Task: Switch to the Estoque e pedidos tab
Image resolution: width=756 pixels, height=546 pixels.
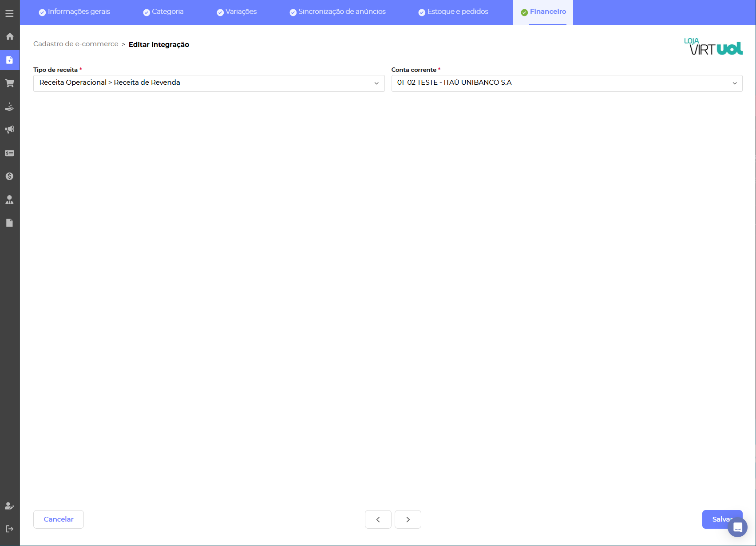Action: point(453,12)
